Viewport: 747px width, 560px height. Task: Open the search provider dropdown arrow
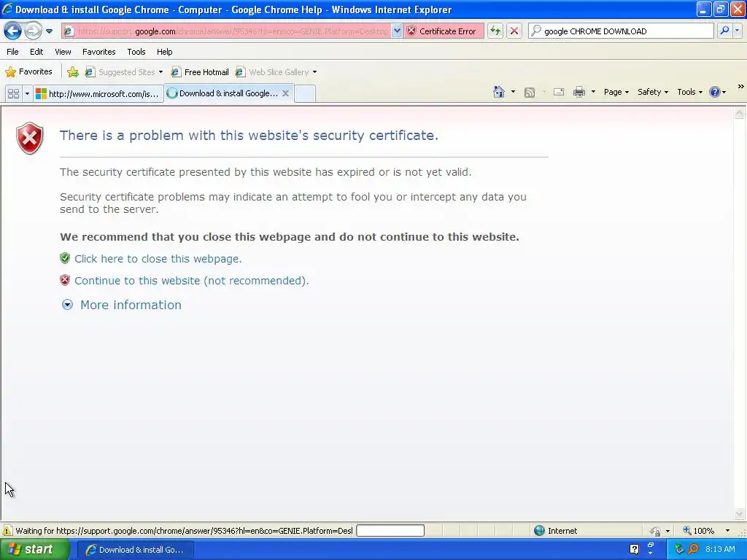point(737,31)
